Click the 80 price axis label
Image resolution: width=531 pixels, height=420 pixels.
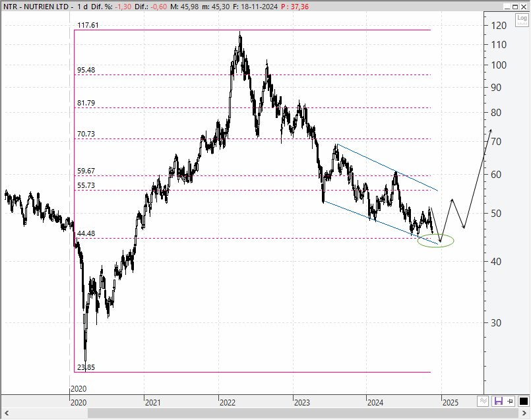pyautogui.click(x=496, y=113)
